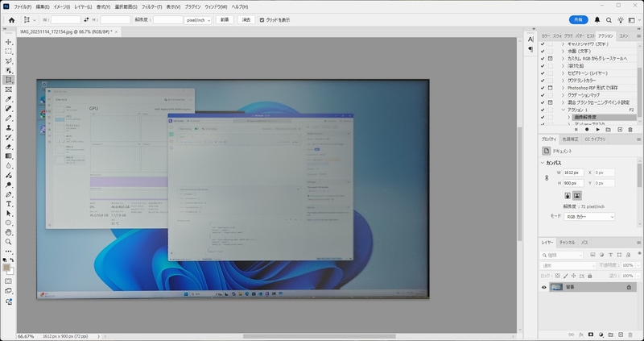This screenshot has height=341, width=644.
Task: Toggle グリッドを表示 checkbox
Action: (262, 19)
